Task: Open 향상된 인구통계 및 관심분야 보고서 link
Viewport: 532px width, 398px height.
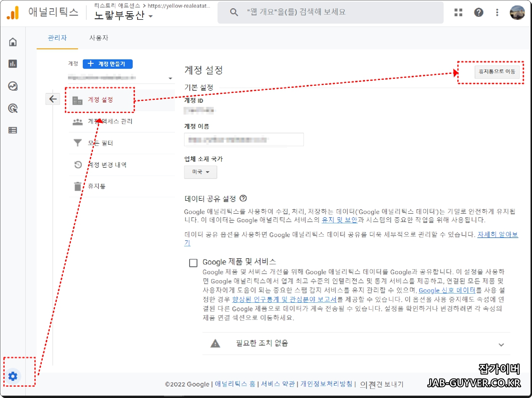Action: [284, 299]
